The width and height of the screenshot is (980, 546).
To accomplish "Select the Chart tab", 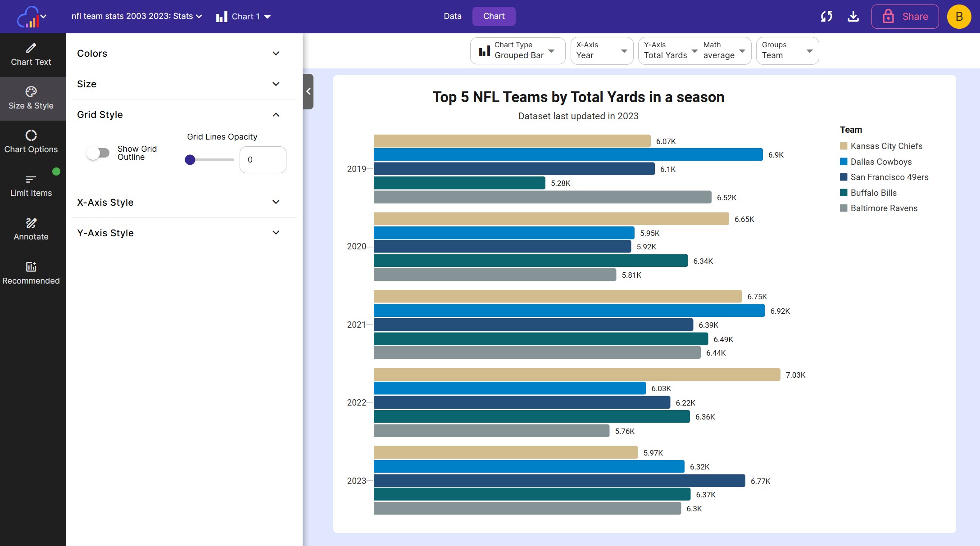I will [494, 16].
